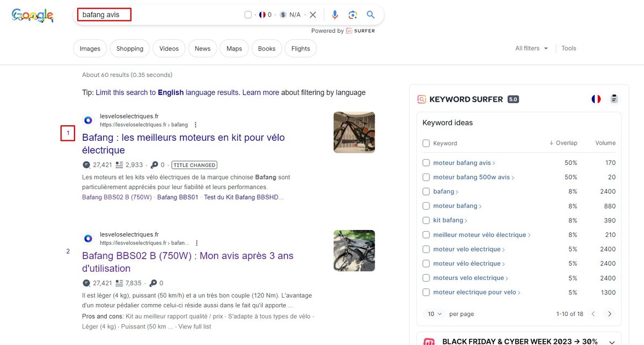
Task: Switch to Maps results
Action: tap(234, 48)
